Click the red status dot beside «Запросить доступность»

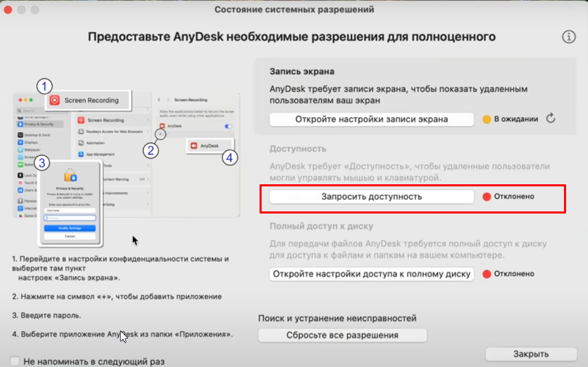click(x=487, y=197)
